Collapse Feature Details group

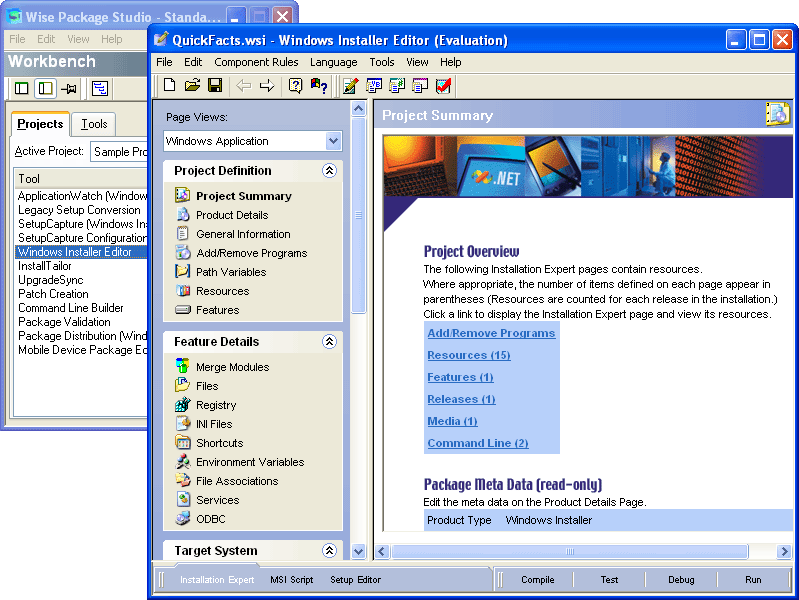coord(330,342)
